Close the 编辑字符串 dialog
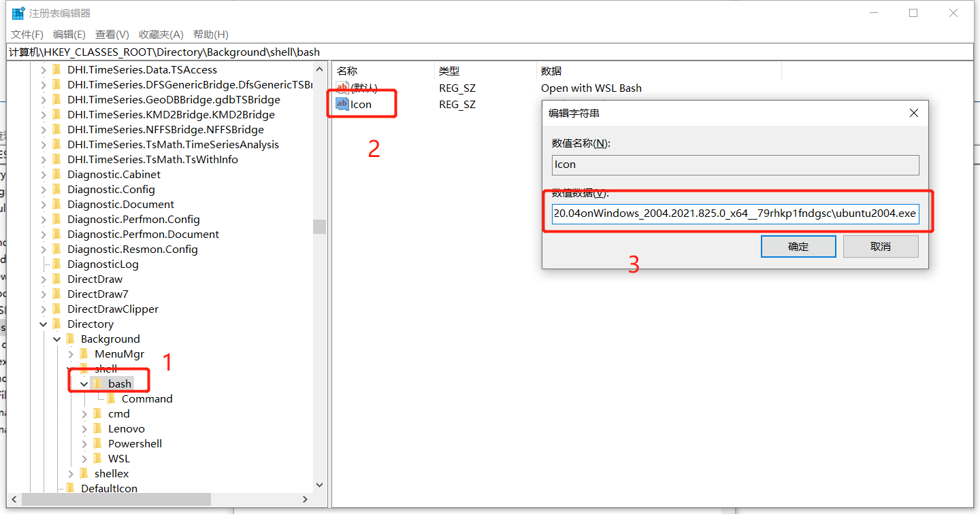The image size is (980, 514). [914, 114]
